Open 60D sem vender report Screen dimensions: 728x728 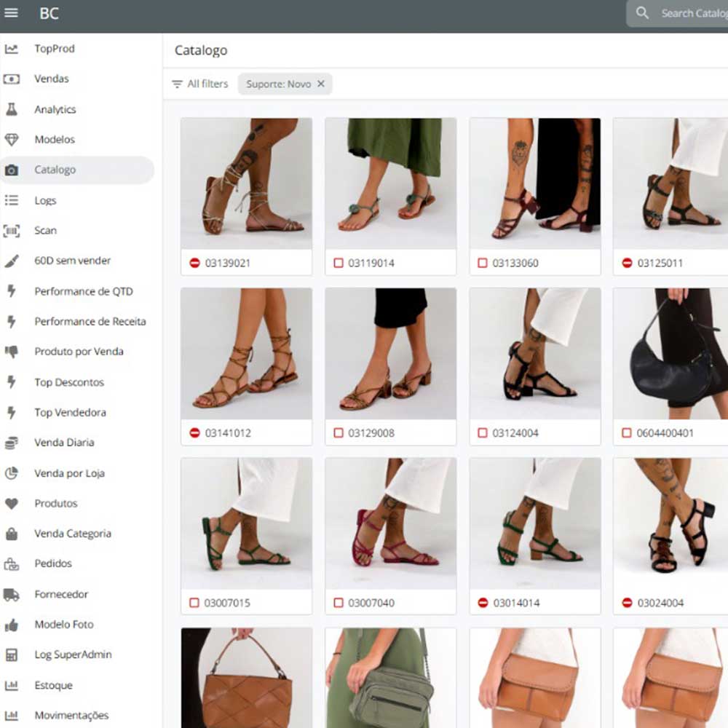pos(72,261)
